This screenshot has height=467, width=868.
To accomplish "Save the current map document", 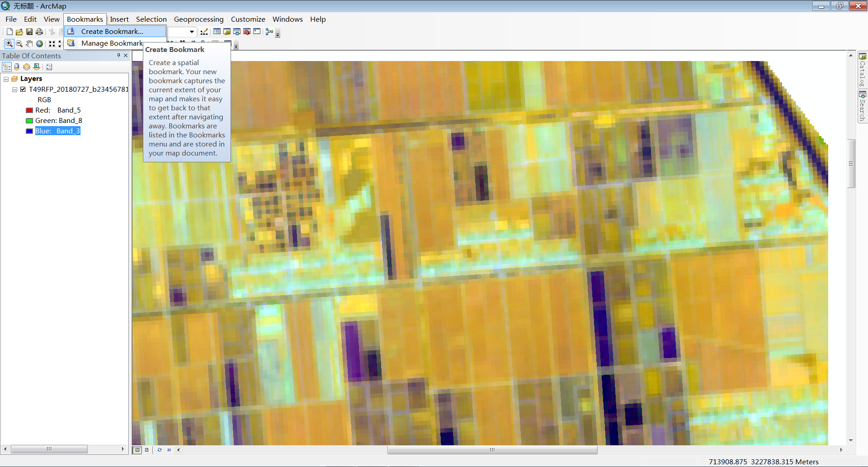I will click(29, 32).
